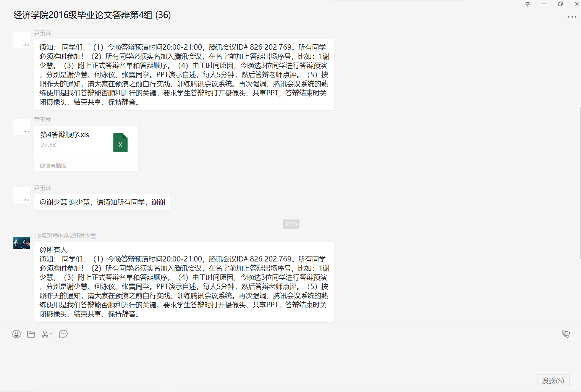Viewport: 581px width, 392px height.
Task: Click the group title 经济学院2016级毕业论文答辩第4组
Action: [92, 15]
